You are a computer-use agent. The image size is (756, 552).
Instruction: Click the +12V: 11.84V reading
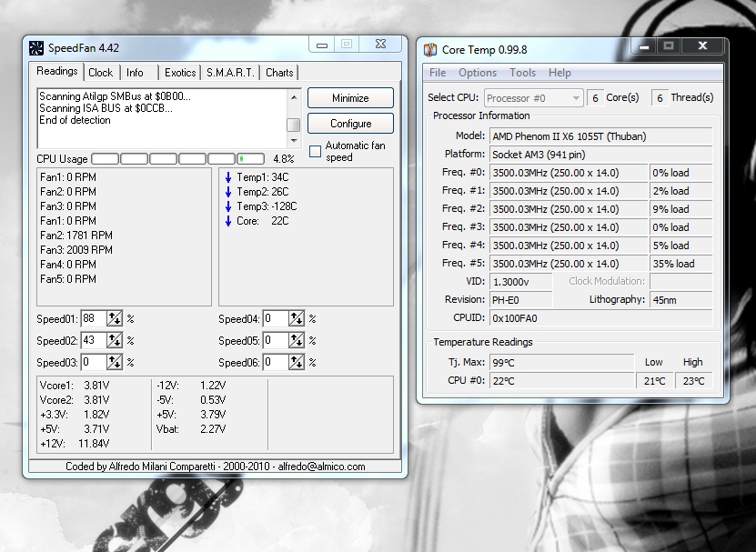point(75,443)
